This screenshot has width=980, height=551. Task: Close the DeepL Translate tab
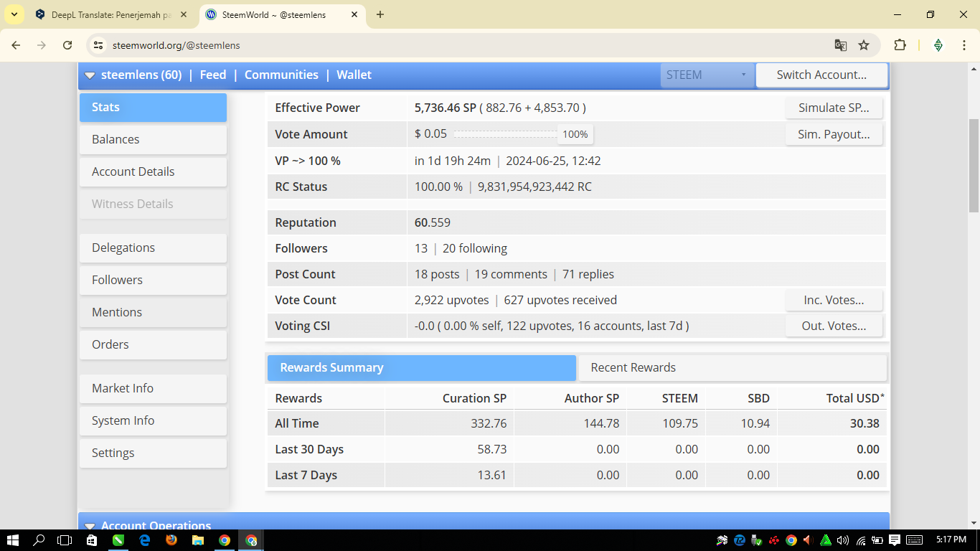click(x=184, y=14)
